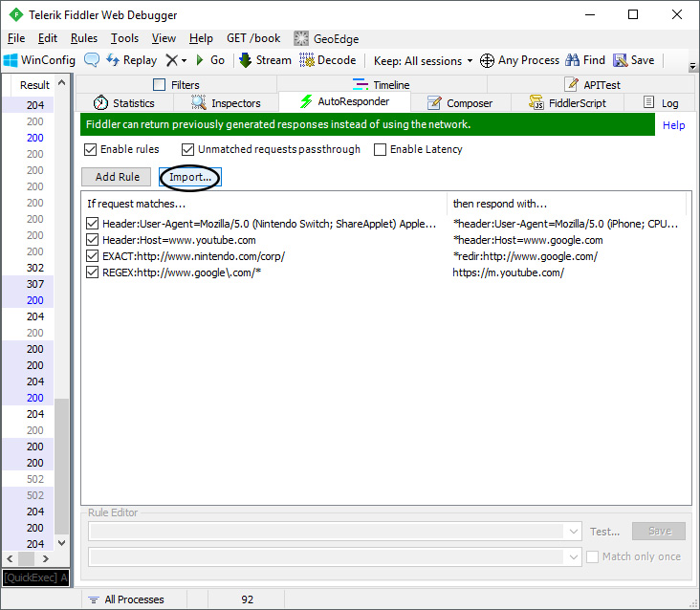Click the session list horizontal scrollbar thumb

pyautogui.click(x=27, y=558)
